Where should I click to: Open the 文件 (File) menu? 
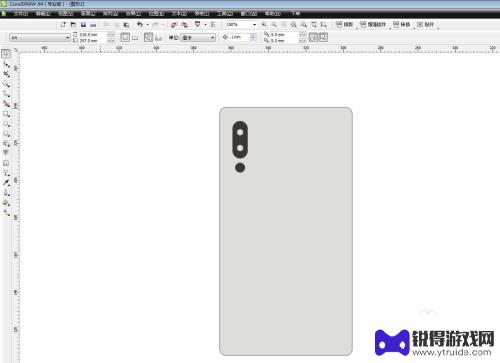tap(21, 14)
